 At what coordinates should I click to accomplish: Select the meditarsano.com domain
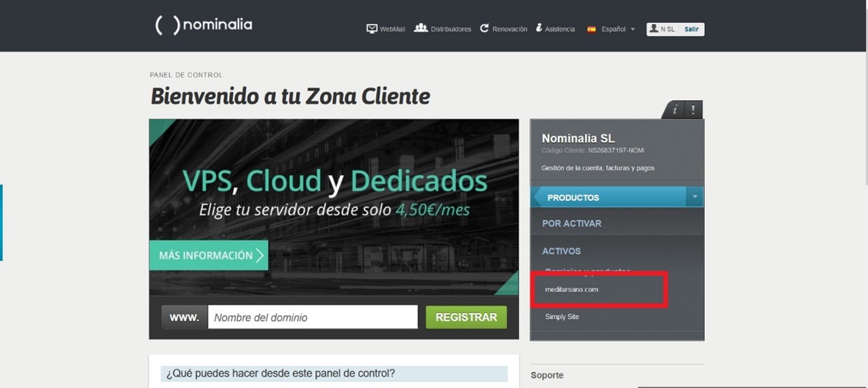pyautogui.click(x=571, y=289)
